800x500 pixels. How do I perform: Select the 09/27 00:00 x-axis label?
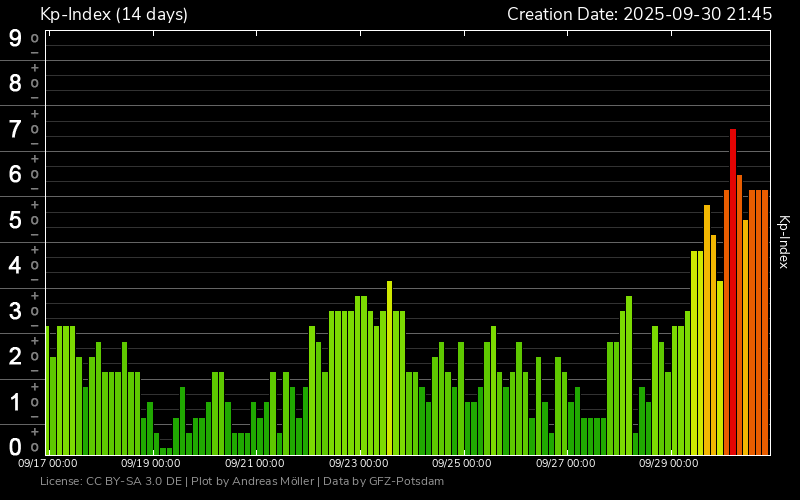click(565, 463)
